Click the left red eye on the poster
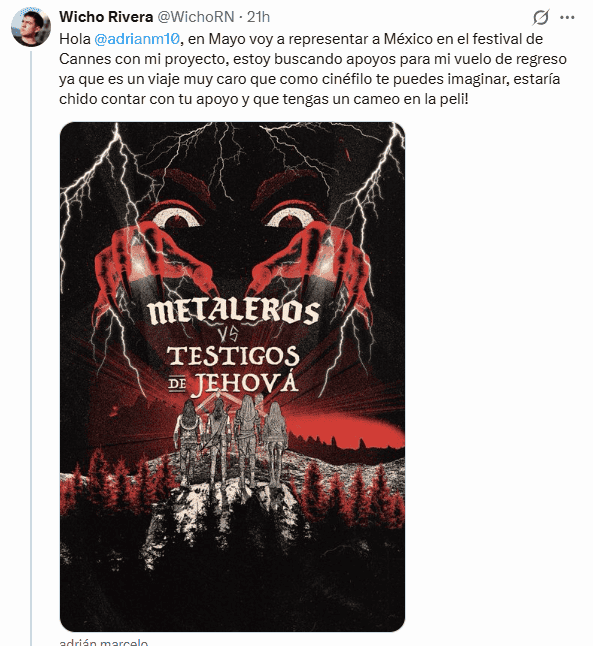 (177, 216)
